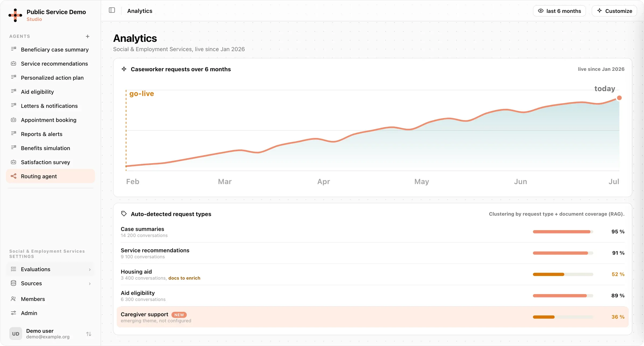Click the May label on chart axis

pos(422,182)
